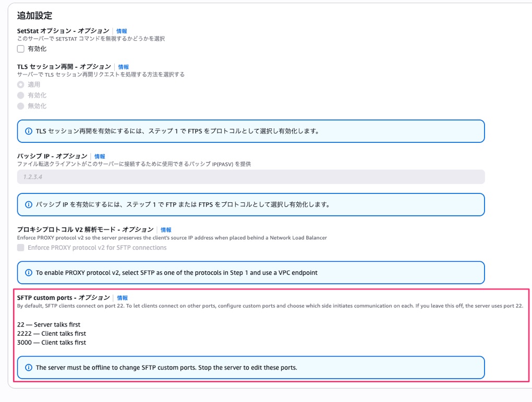Open 情報 link beside TLS セッション再開
The width and height of the screenshot is (532, 402).
pyautogui.click(x=124, y=67)
